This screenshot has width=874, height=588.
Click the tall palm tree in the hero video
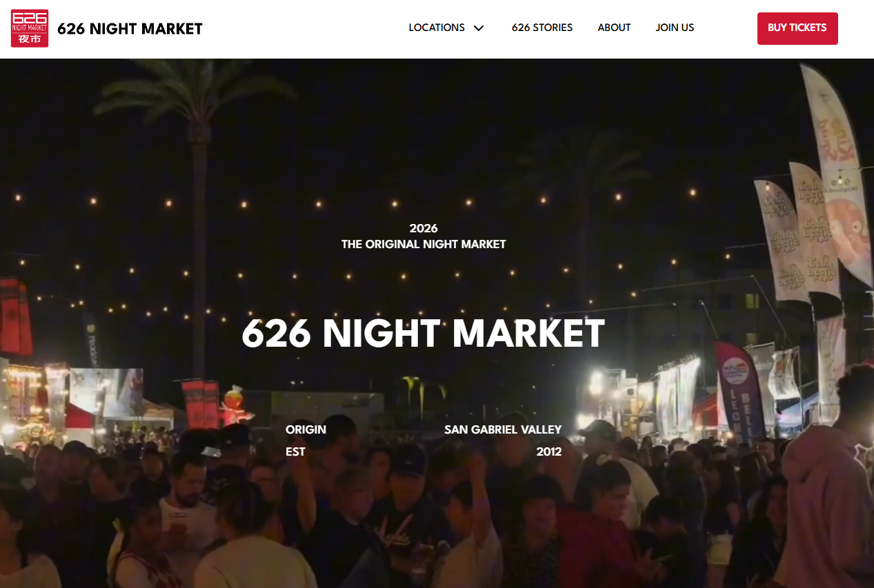tap(199, 207)
